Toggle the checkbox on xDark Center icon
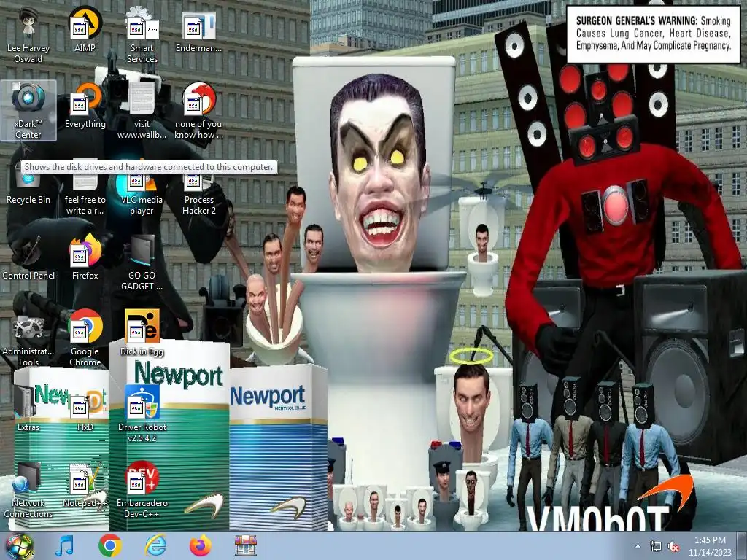Screen dimensions: 747x560 (x=16, y=86)
